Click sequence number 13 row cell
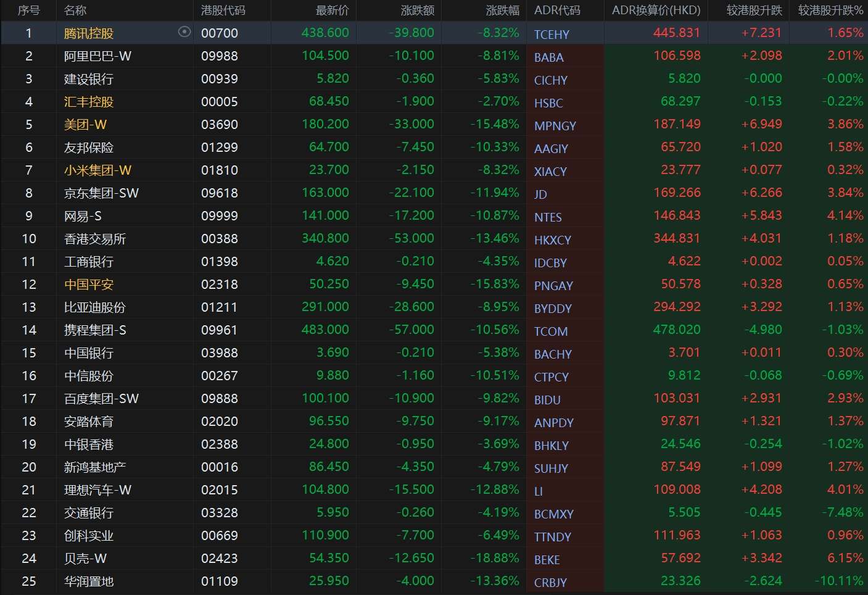868x595 pixels. [x=28, y=307]
